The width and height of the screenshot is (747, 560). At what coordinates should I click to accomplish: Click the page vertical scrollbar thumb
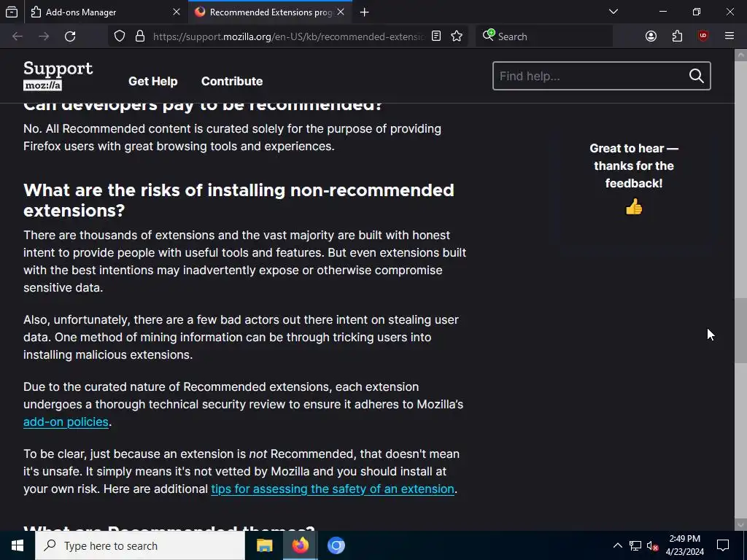[x=741, y=331]
